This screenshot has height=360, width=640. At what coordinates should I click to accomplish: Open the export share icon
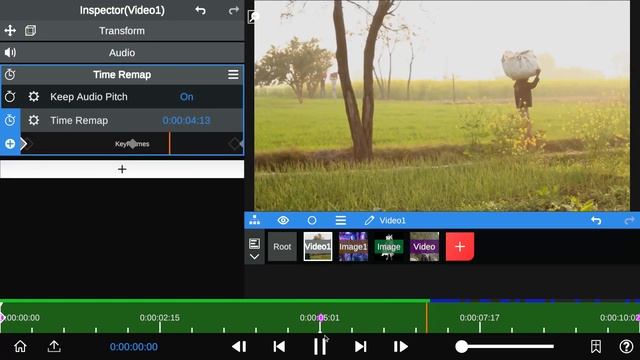coord(54,347)
